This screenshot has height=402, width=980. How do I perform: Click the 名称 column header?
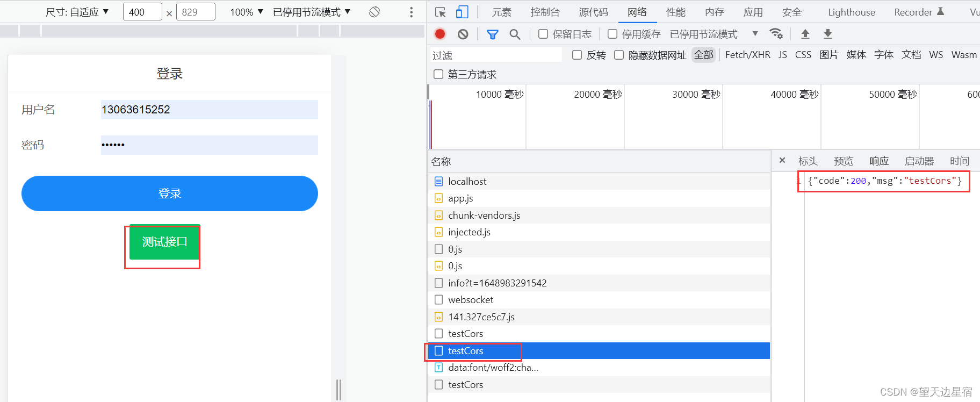point(599,162)
